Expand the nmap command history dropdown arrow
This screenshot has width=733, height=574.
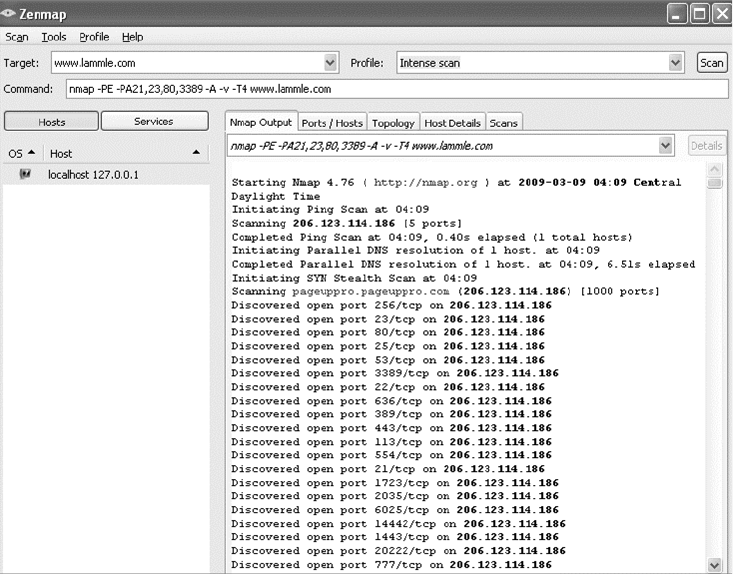[x=666, y=146]
